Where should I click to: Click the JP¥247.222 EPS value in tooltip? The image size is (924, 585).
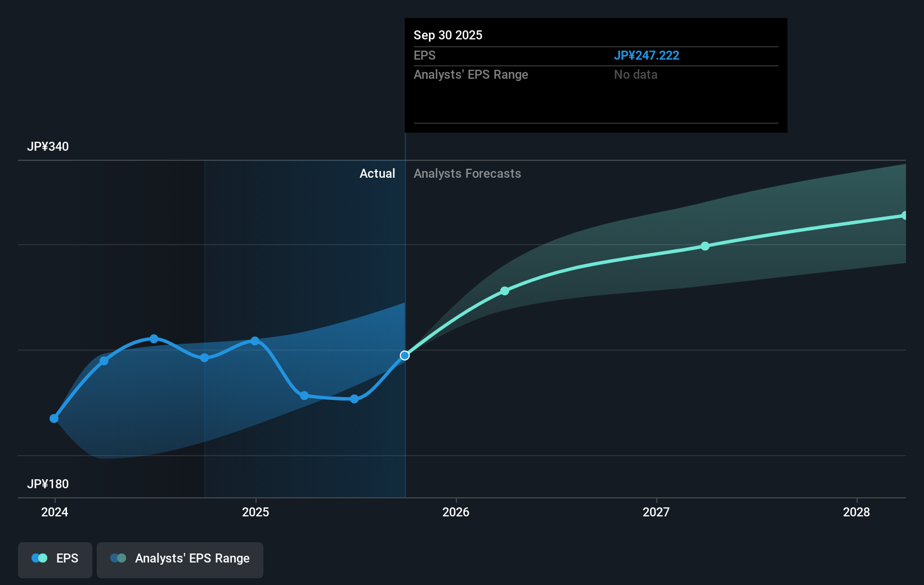[x=647, y=55]
